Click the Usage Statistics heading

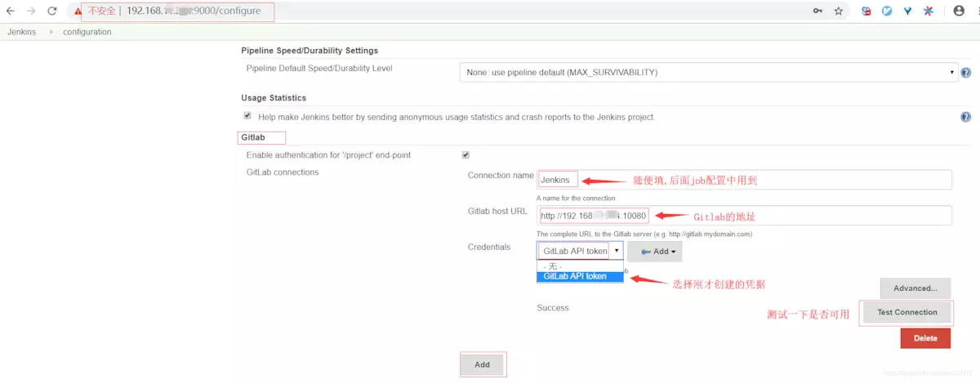point(274,98)
